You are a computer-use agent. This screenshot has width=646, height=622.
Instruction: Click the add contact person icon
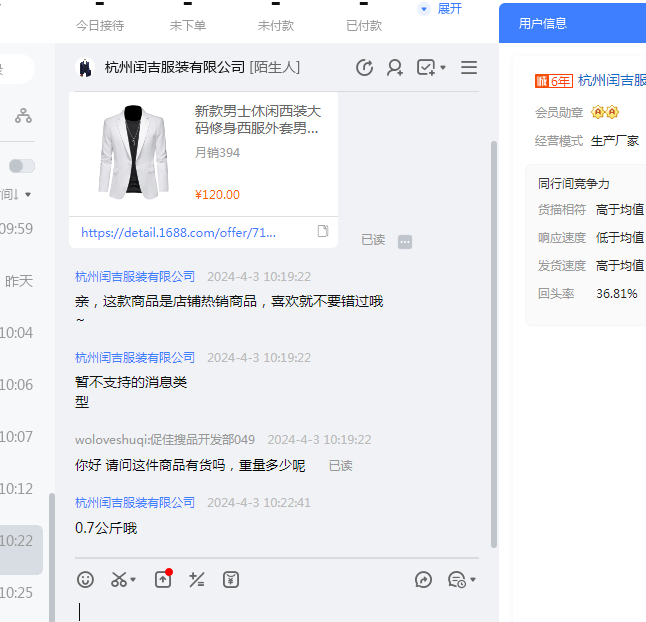point(395,68)
